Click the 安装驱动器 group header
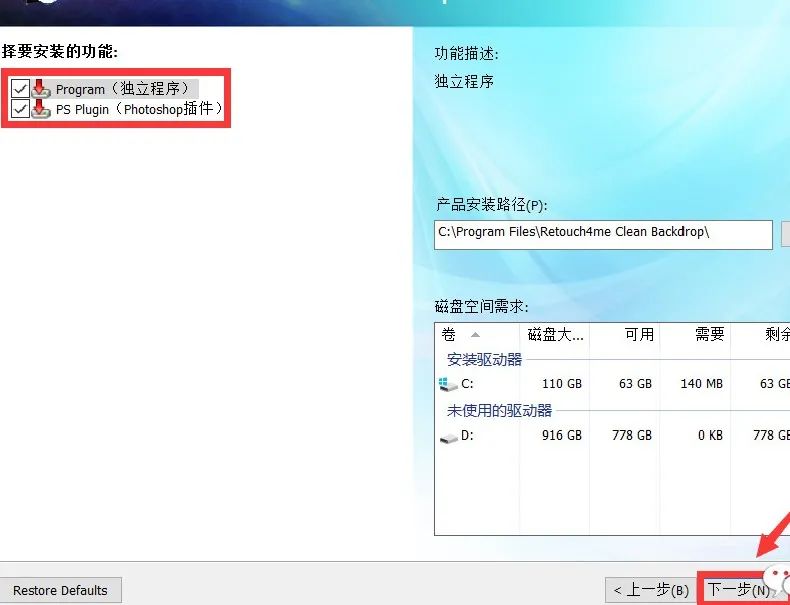 484,360
